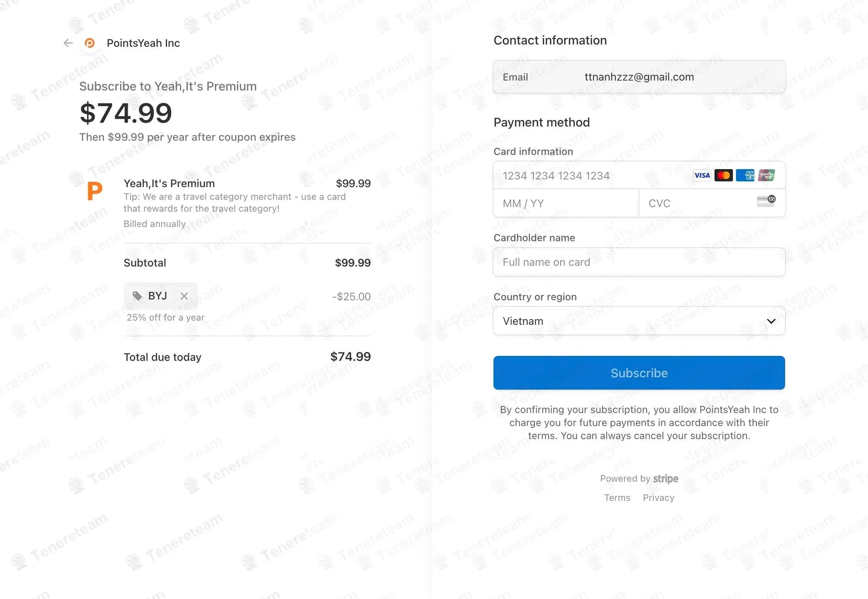Click the MM / YY expiry field
Image resolution: width=868 pixels, height=599 pixels.
click(566, 203)
